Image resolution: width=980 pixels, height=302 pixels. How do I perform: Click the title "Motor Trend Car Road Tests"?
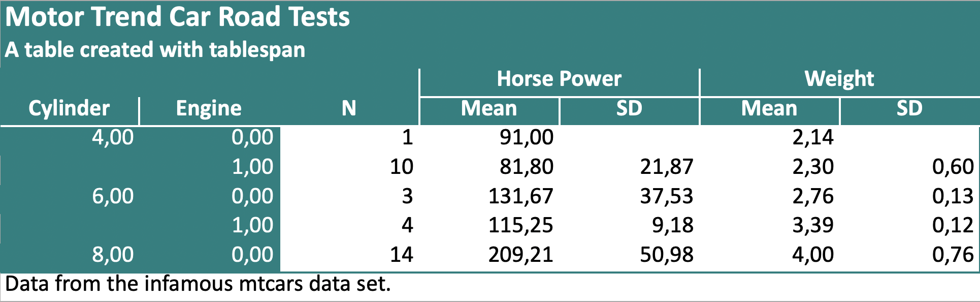pyautogui.click(x=177, y=17)
